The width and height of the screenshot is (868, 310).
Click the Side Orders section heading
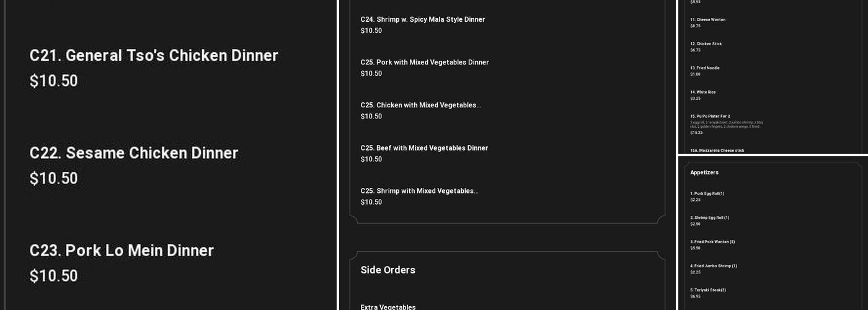click(x=388, y=270)
